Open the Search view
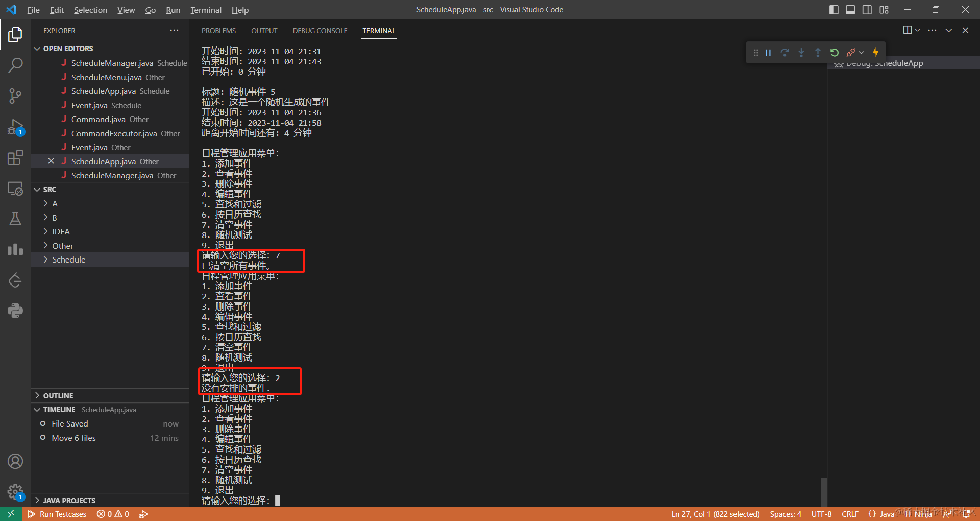Viewport: 980px width, 521px height. coord(15,65)
